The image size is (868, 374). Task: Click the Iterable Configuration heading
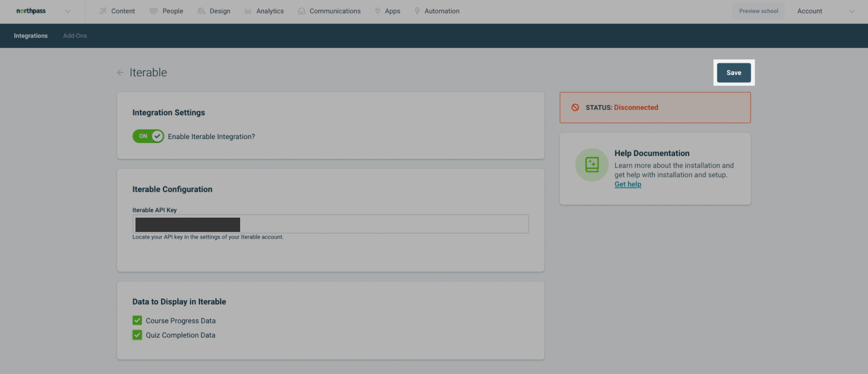click(x=172, y=189)
